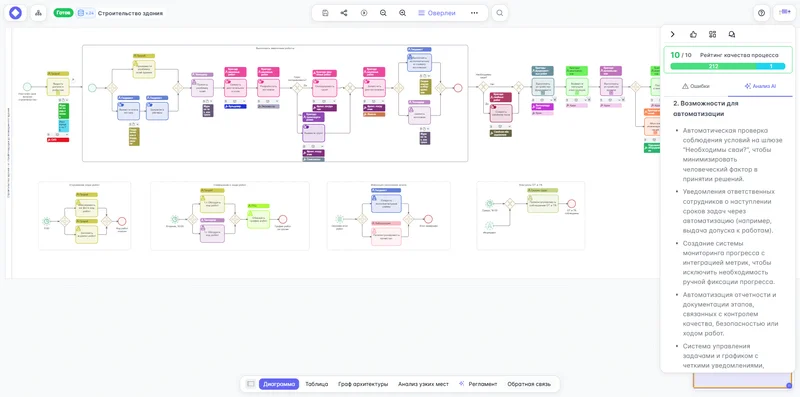Click the search magnifier button
The width and height of the screenshot is (800, 397).
click(x=500, y=13)
